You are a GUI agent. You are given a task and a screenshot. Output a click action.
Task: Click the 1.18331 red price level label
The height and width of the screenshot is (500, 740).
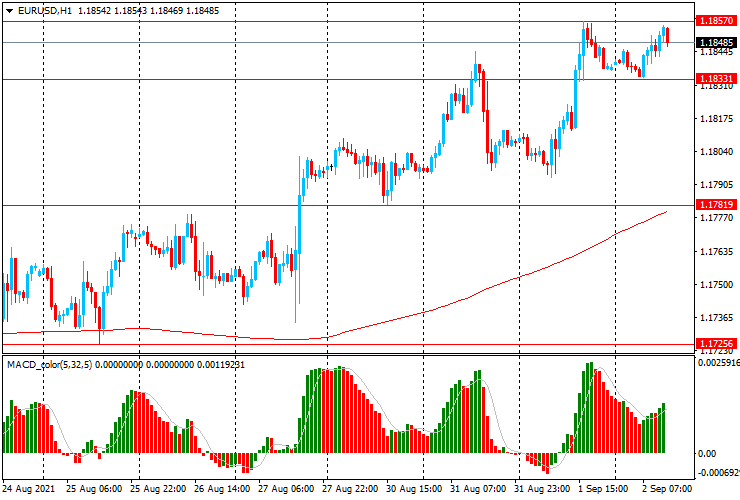click(716, 79)
